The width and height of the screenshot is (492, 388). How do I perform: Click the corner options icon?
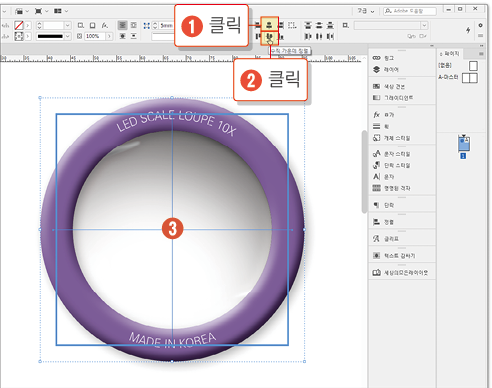(146, 26)
